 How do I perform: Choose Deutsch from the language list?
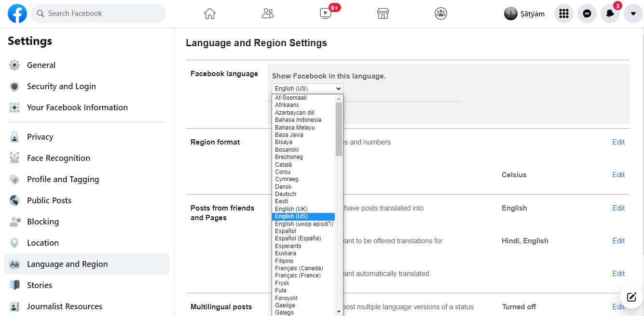click(x=303, y=194)
